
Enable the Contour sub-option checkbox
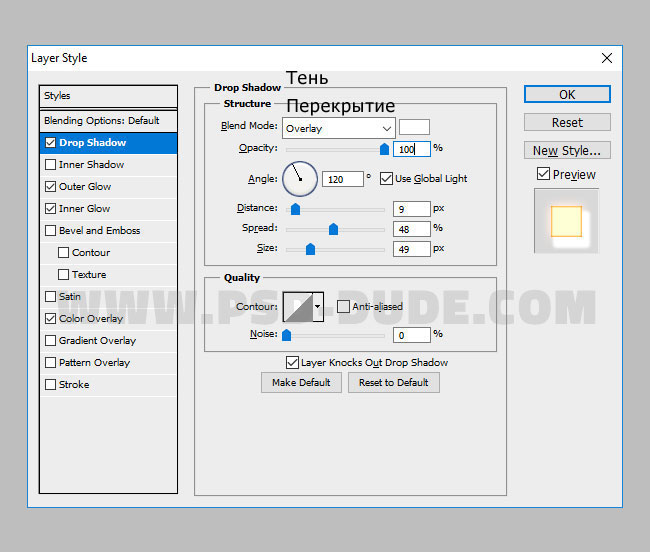[63, 252]
